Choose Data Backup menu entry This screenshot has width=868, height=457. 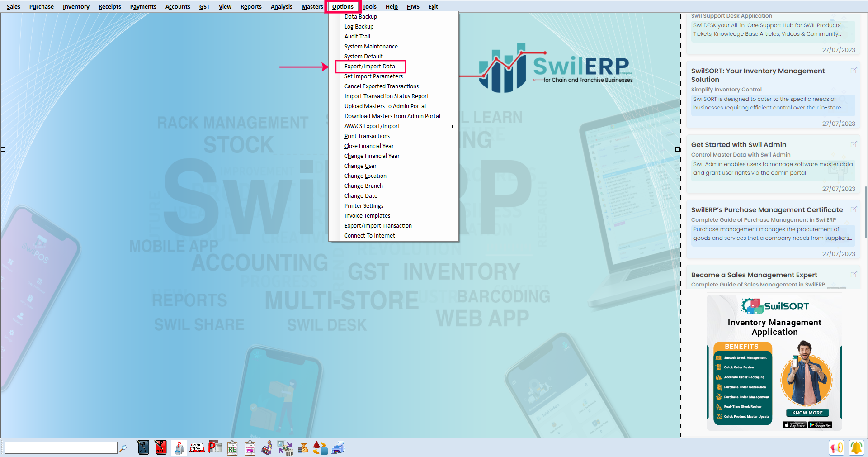tap(361, 17)
